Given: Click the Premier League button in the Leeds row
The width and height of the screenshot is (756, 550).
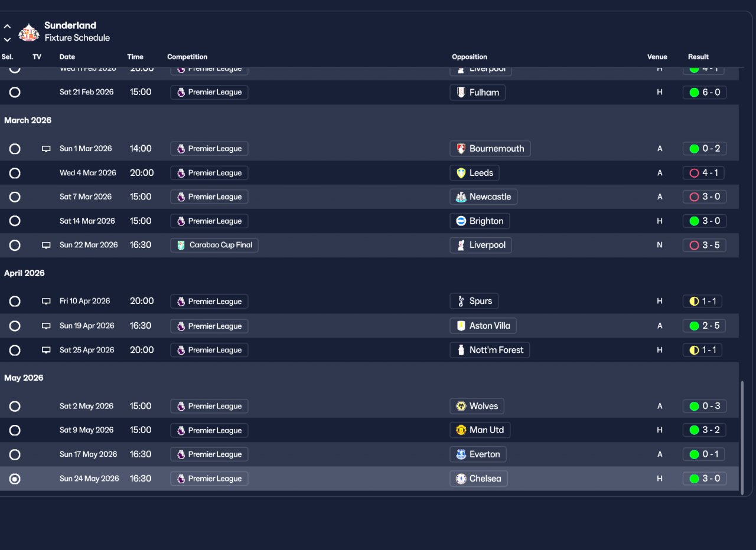Looking at the screenshot, I should click(209, 173).
